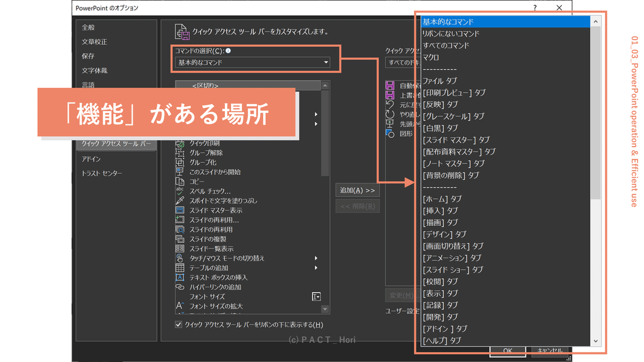Click the dropdown list scroll-down arrow
Image resolution: width=644 pixels, height=362 pixels.
596,341
